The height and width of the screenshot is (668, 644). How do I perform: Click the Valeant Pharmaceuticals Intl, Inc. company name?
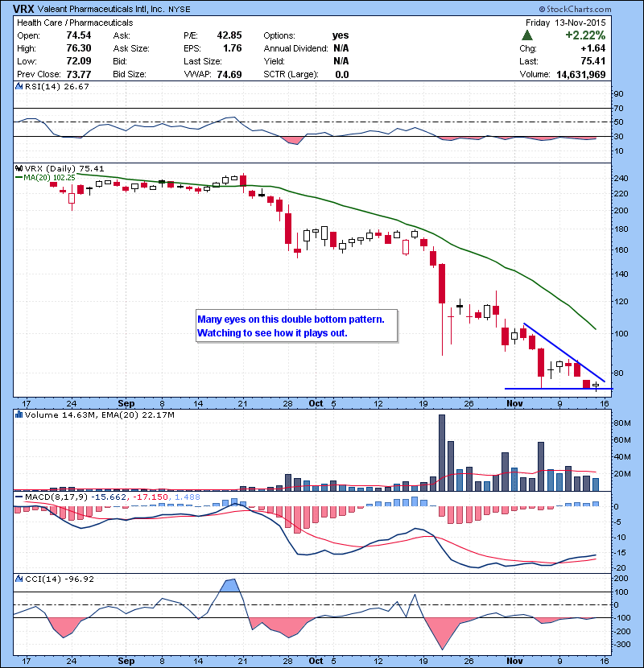(101, 9)
